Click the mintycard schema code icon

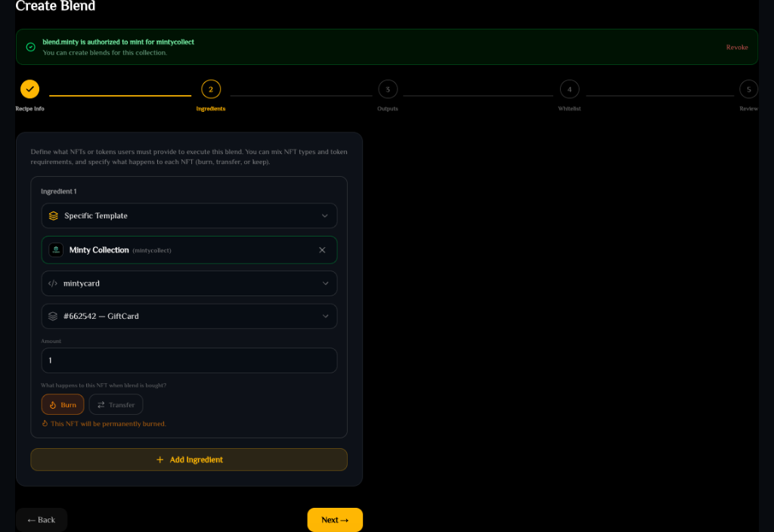(x=53, y=283)
